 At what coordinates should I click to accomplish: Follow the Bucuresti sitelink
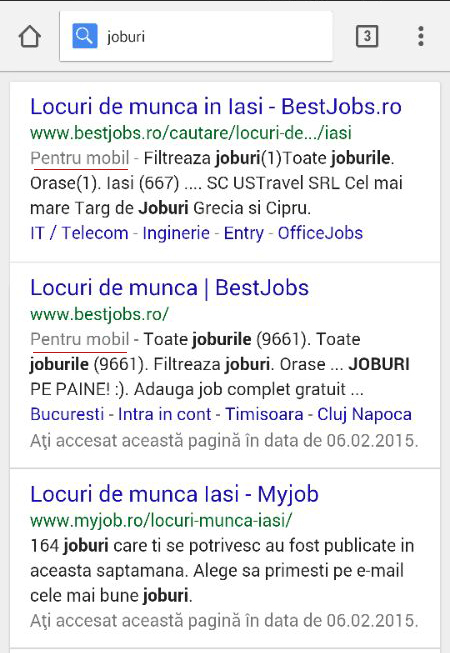[67, 414]
